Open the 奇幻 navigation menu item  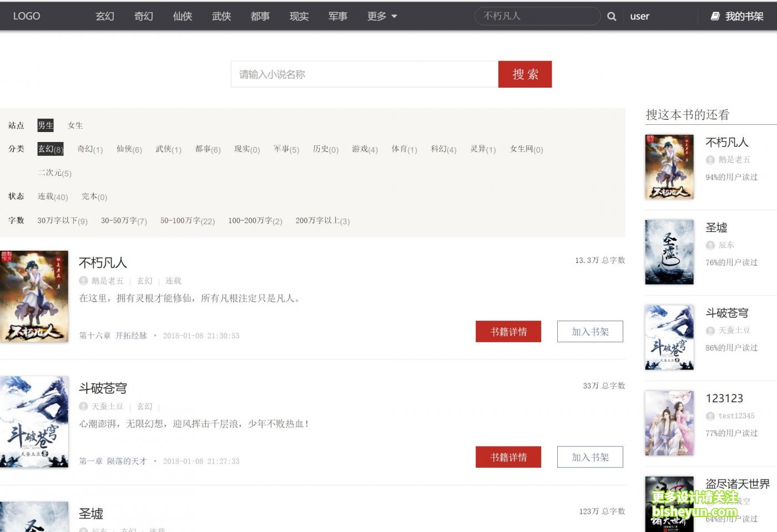pyautogui.click(x=144, y=16)
